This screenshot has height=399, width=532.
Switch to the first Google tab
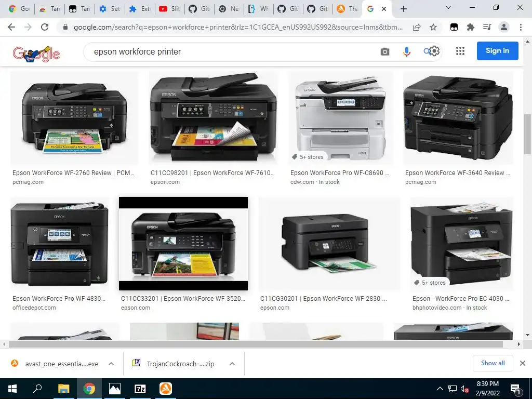(x=19, y=9)
